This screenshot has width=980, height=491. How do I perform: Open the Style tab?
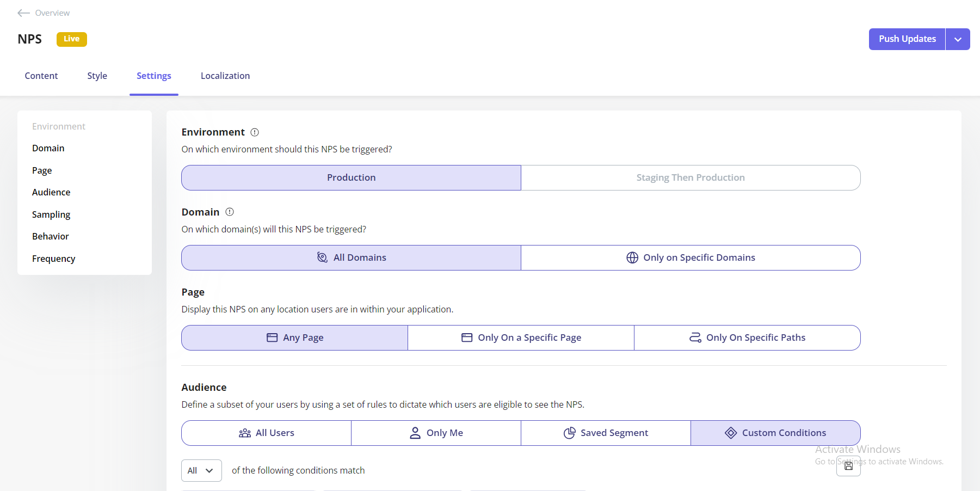coord(97,76)
